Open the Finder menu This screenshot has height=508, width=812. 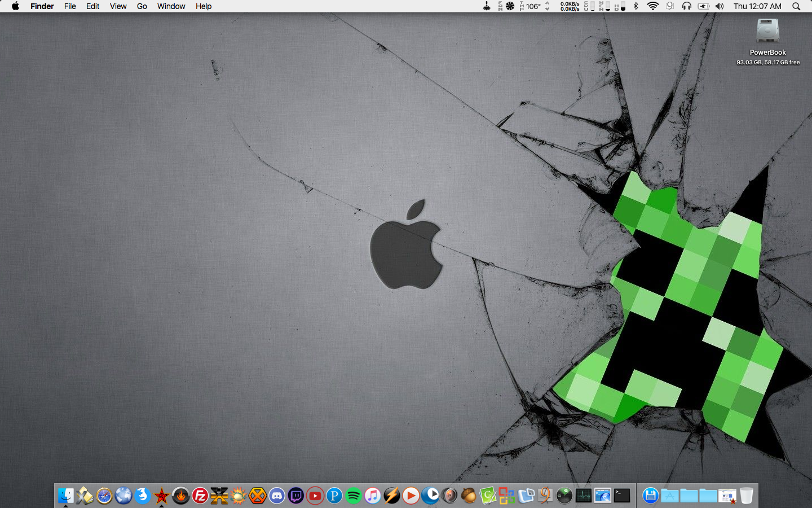point(42,6)
